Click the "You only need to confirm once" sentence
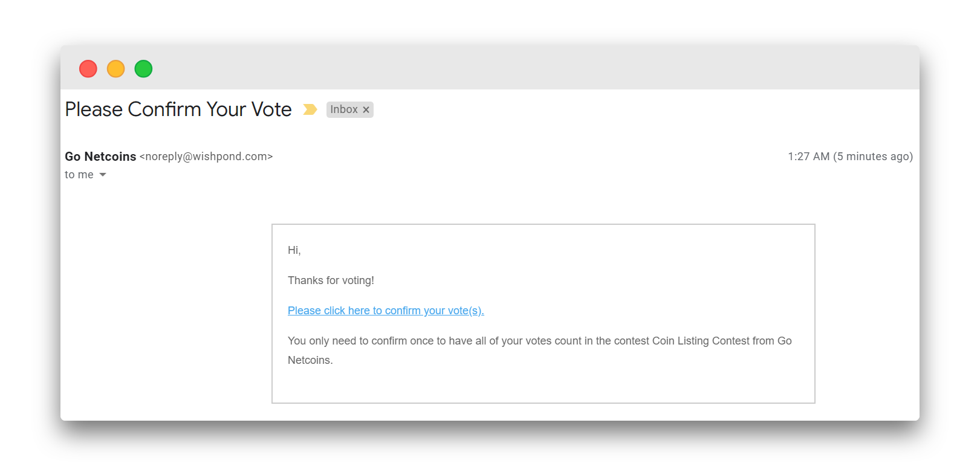Screen dimensions: 980x466 [x=363, y=341]
